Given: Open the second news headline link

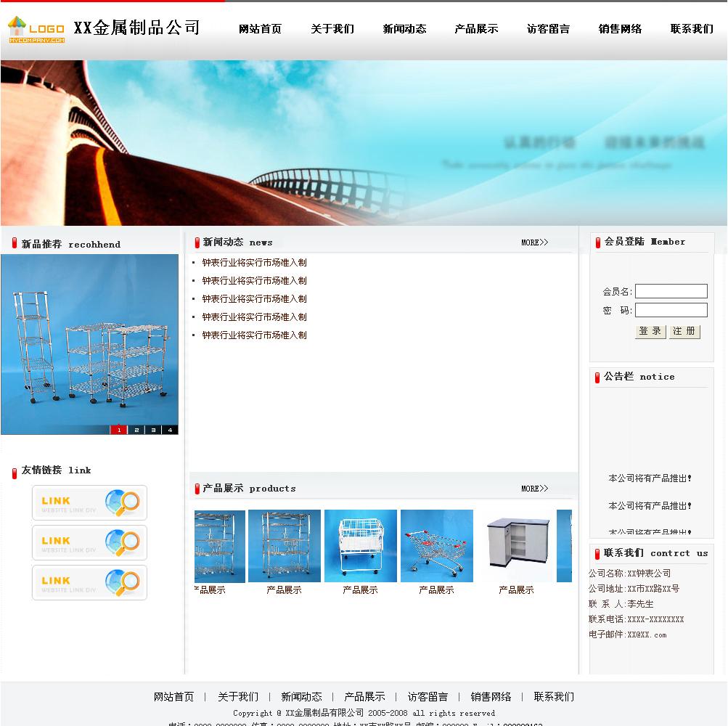Looking at the screenshot, I should 254,280.
